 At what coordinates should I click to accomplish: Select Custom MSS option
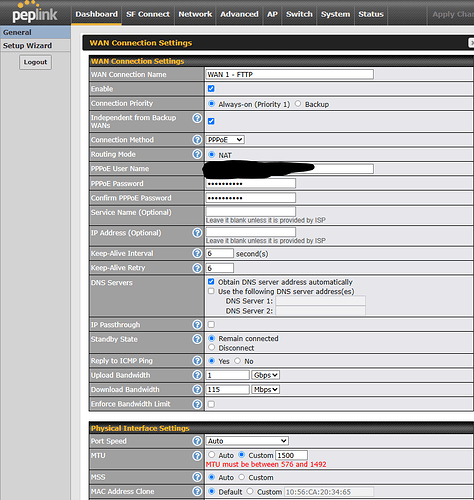[242, 477]
